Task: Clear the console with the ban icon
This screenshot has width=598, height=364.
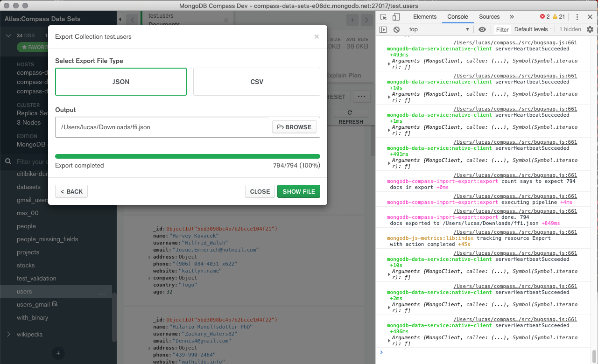Action: coord(396,29)
